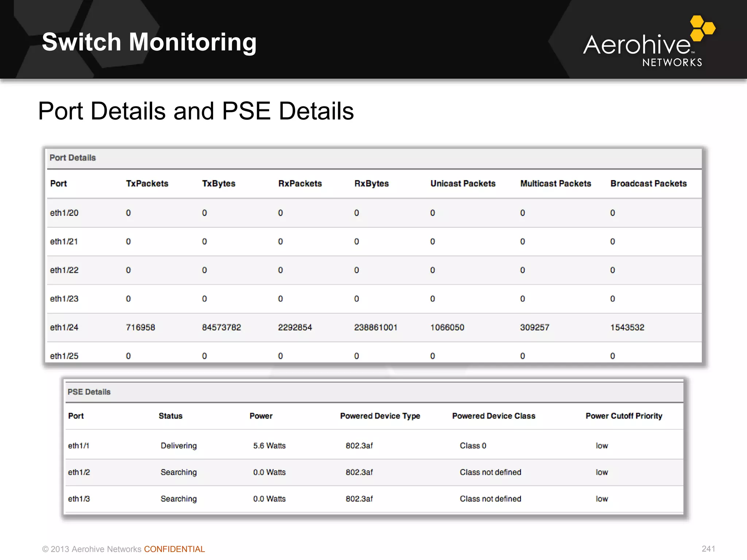Click RxPackets value 2292854
This screenshot has width=747, height=560.
pos(295,327)
